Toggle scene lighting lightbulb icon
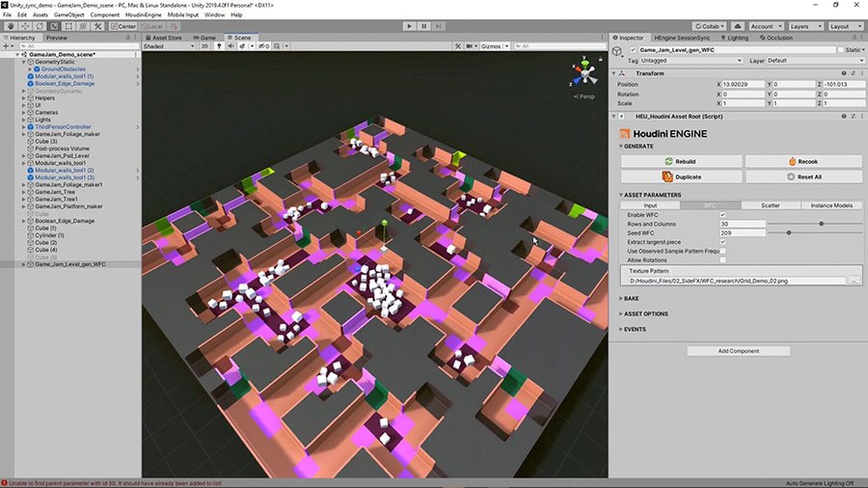This screenshot has width=868, height=488. [219, 46]
